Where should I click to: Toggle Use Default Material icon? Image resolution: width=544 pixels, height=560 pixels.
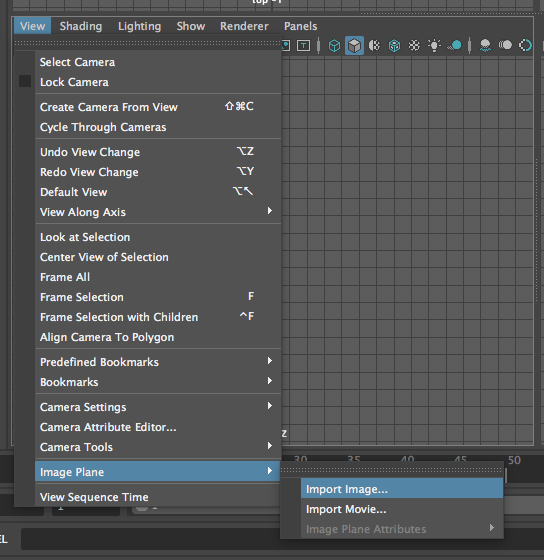374,46
